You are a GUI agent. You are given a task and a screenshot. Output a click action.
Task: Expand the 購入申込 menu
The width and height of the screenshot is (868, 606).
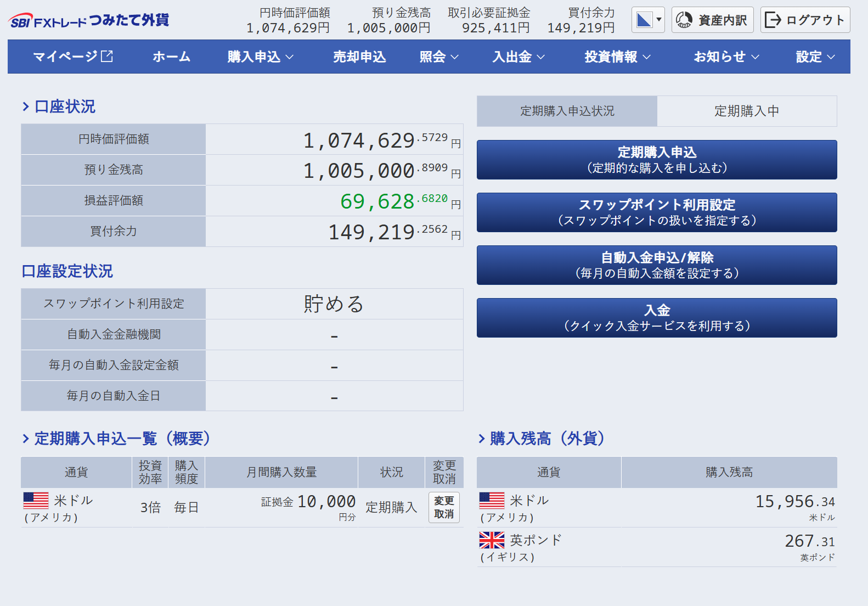tap(260, 57)
